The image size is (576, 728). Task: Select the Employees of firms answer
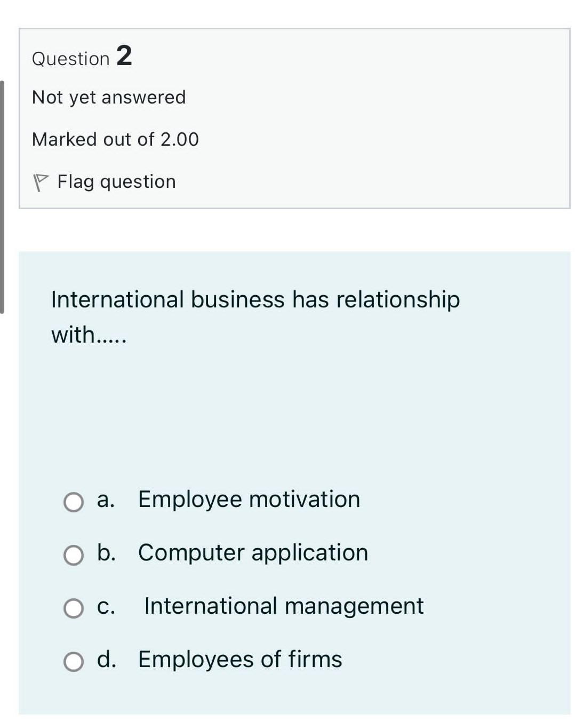tap(239, 660)
